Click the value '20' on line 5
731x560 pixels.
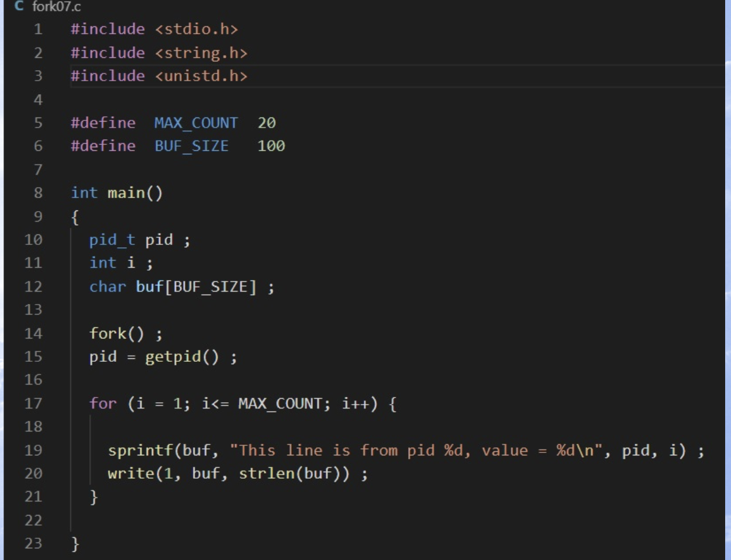[267, 123]
